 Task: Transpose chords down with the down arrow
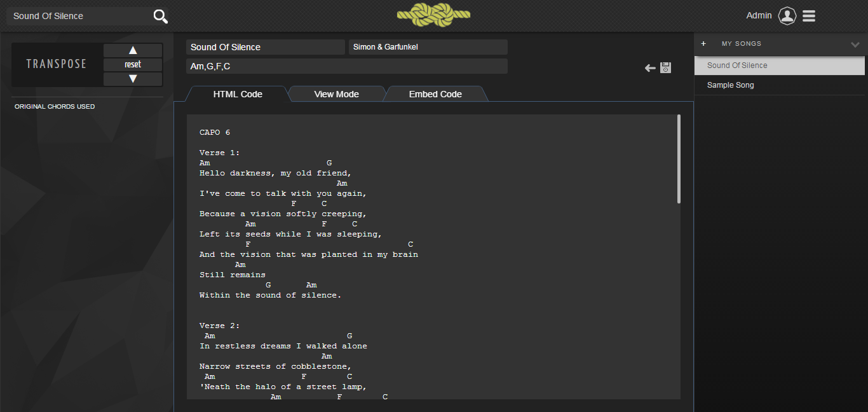pos(133,79)
